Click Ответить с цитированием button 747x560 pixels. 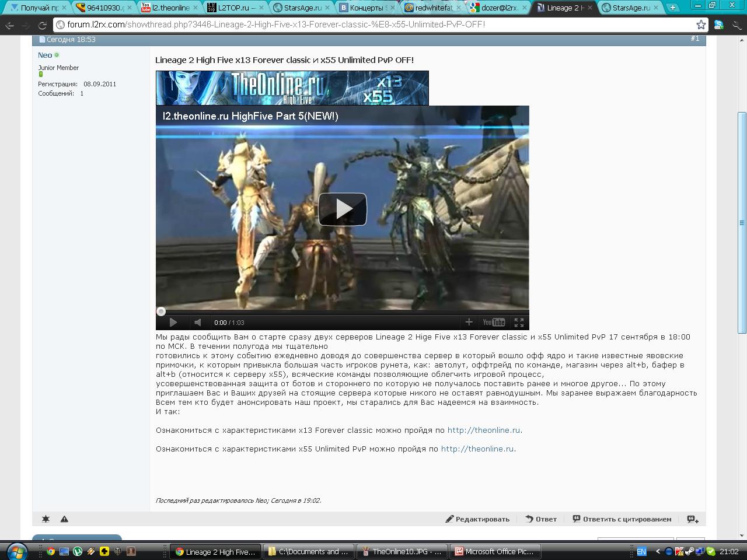coord(622,519)
